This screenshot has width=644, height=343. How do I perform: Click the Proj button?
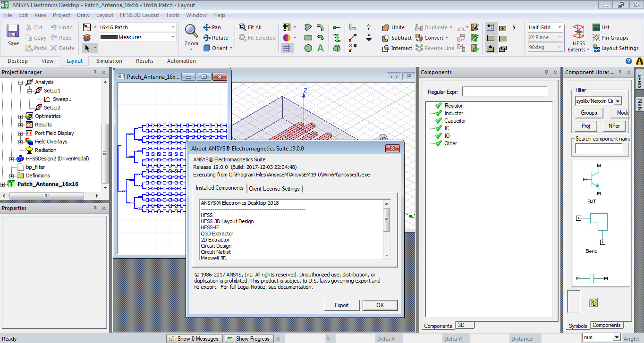tap(586, 126)
